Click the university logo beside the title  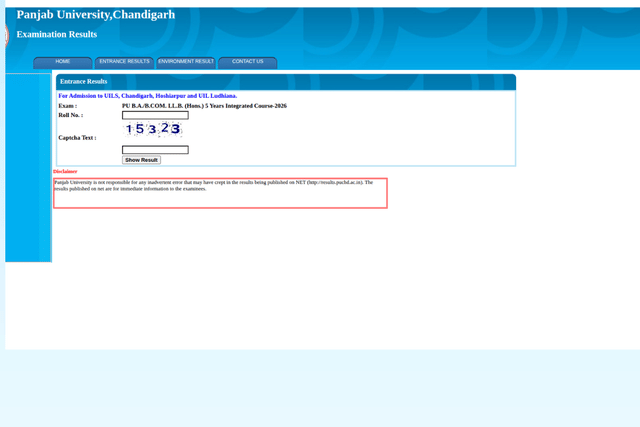point(7,36)
